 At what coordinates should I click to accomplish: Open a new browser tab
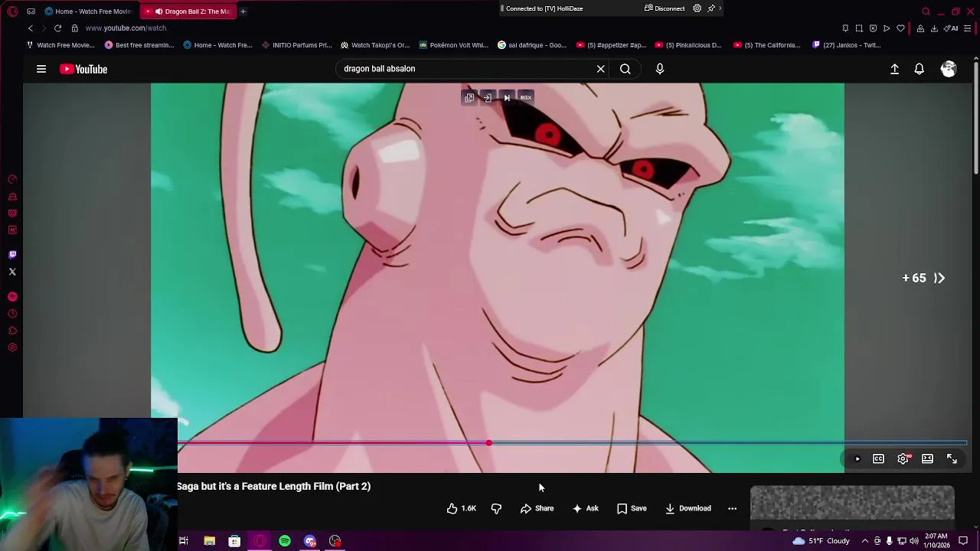(x=243, y=11)
